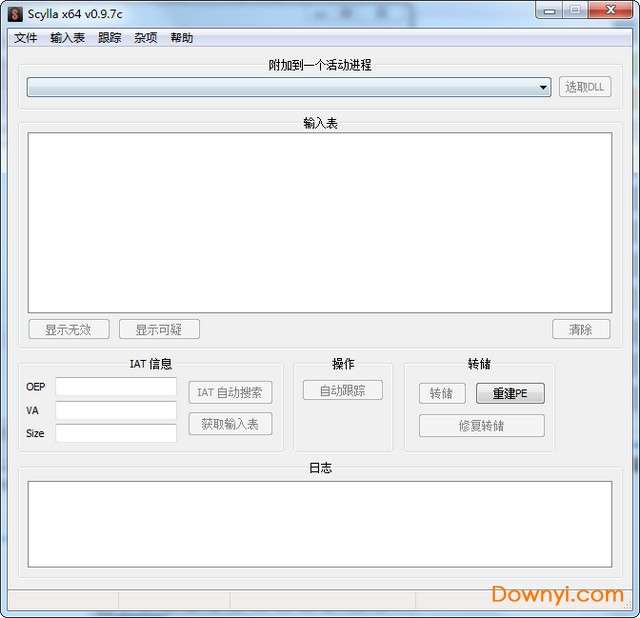
Task: Focus the OEP input field
Action: tap(116, 386)
